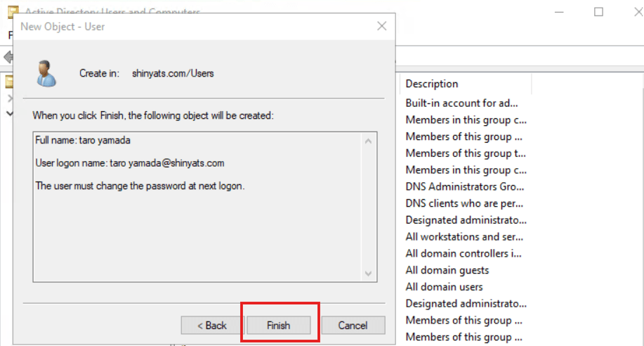
Task: Click the Finish button
Action: click(279, 325)
